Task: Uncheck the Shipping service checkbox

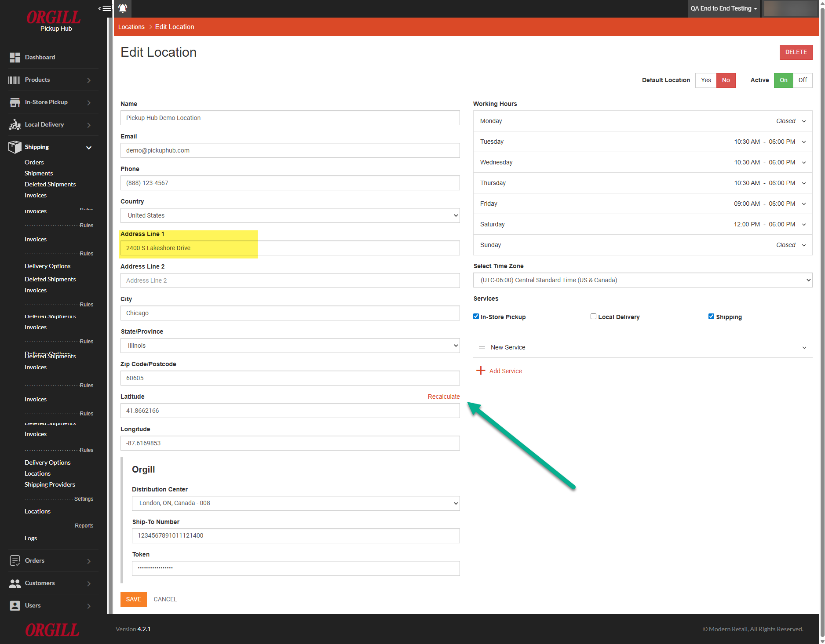Action: [711, 317]
